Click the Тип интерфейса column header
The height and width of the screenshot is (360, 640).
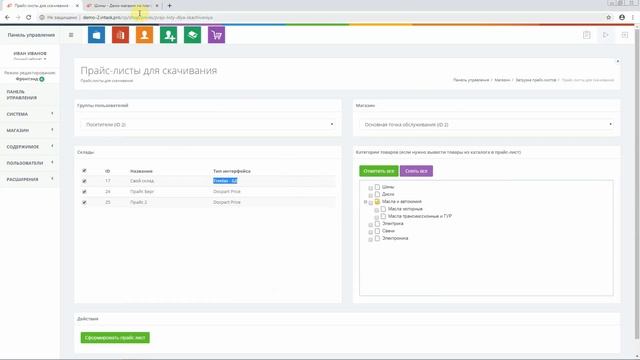(232, 171)
